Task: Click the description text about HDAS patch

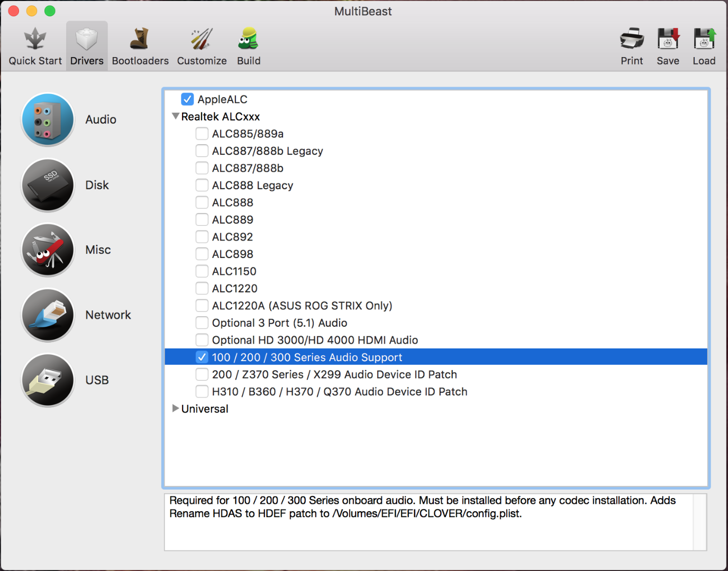Action: [x=422, y=507]
